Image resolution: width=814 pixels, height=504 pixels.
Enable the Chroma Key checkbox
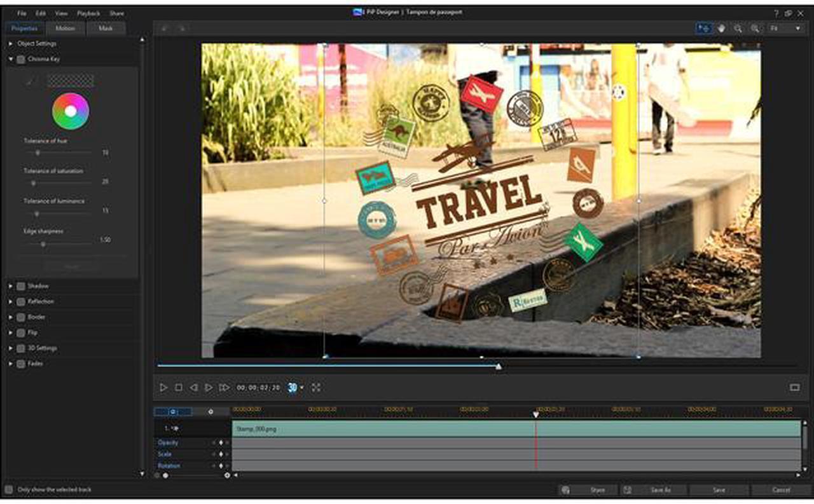pyautogui.click(x=21, y=59)
